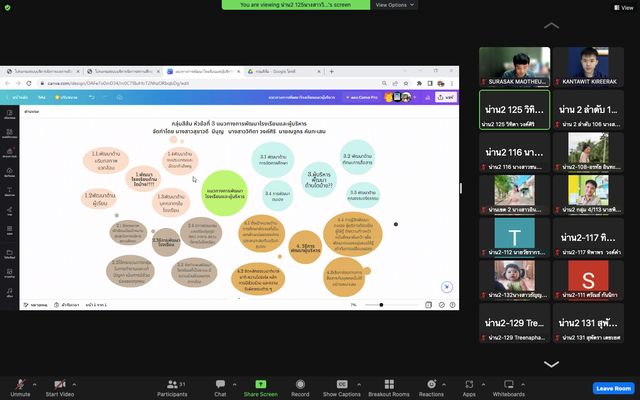Switch to the Canva design browser tab

[x=203, y=71]
